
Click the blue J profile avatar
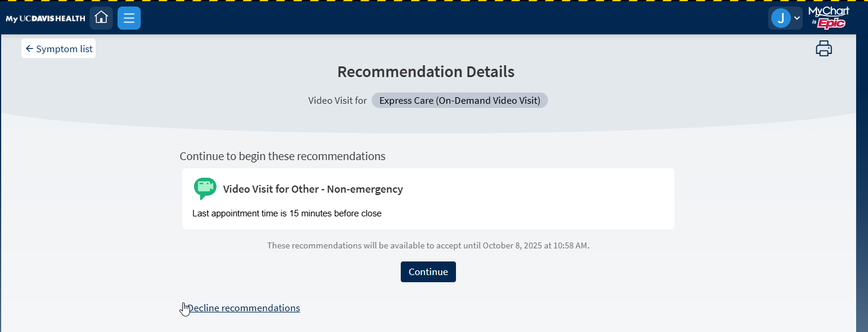coord(780,18)
